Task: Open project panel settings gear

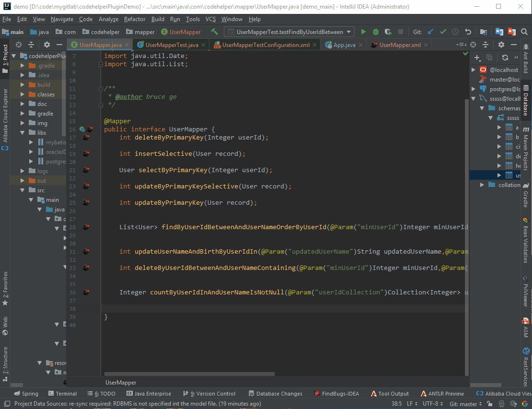Action: (x=46, y=45)
